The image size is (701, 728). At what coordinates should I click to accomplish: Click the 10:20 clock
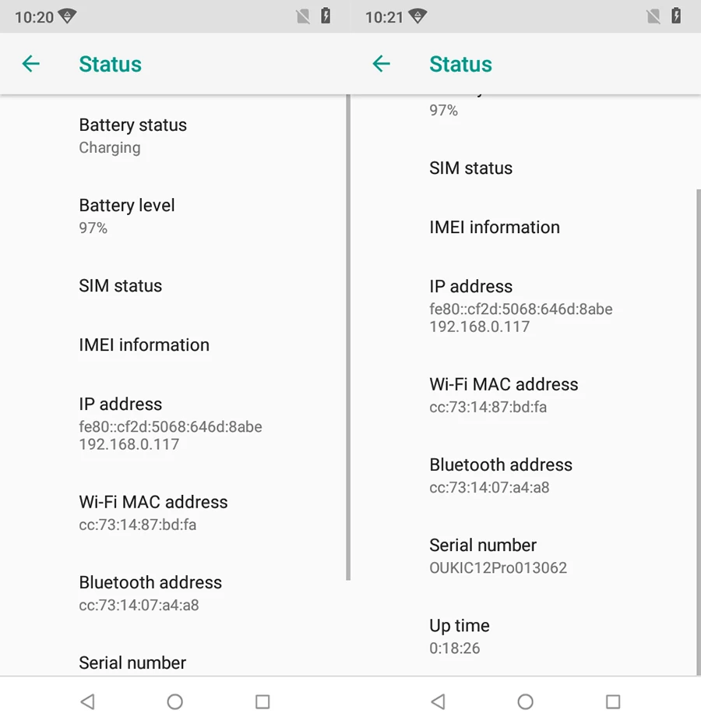click(34, 17)
